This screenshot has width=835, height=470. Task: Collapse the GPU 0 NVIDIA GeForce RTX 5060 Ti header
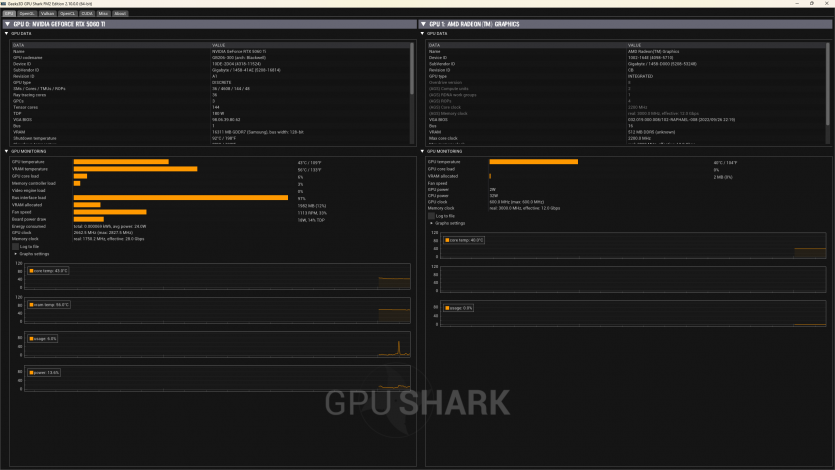(x=5, y=24)
